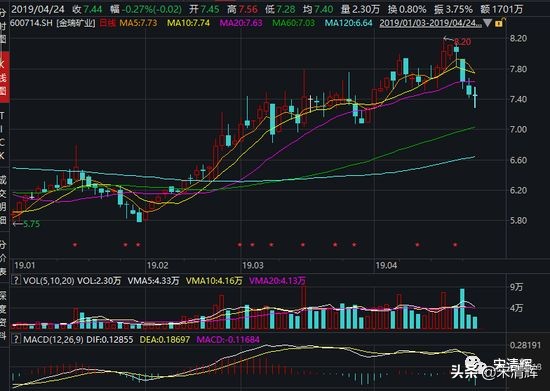This screenshot has height=391, width=550.
Task: Click the red star marker below the 8.20 peak
Action: (455, 244)
